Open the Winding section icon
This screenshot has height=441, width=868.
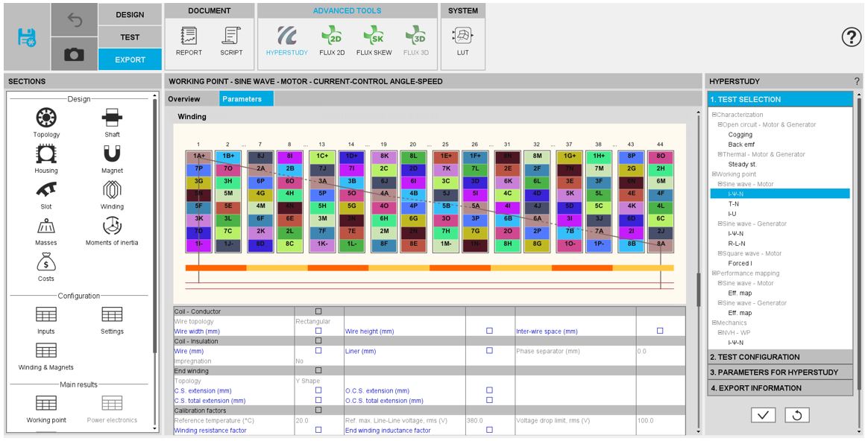point(113,190)
